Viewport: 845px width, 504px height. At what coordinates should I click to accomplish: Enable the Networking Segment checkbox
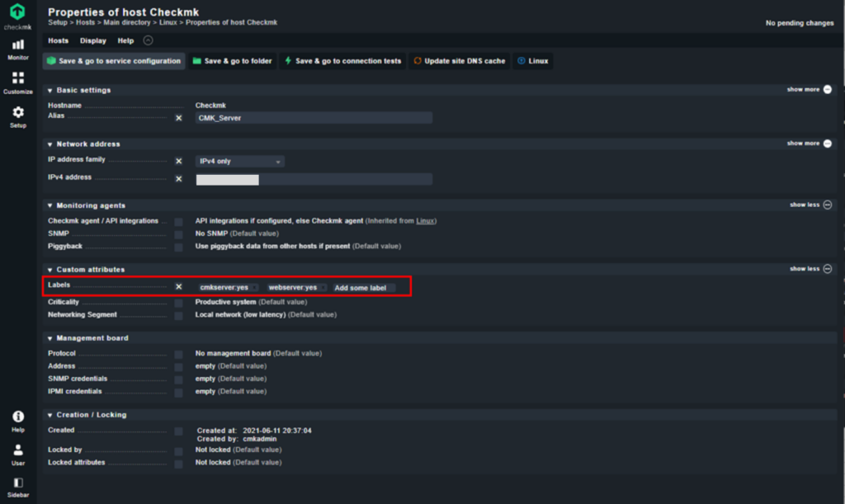point(178,316)
